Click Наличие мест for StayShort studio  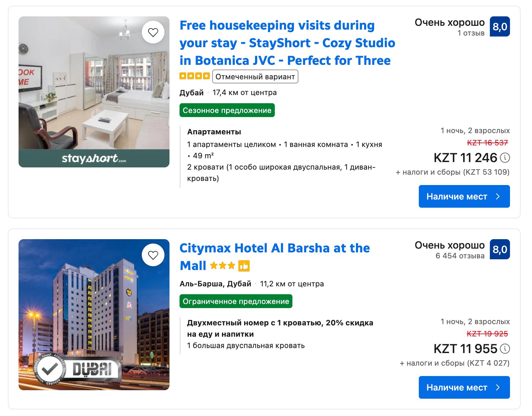pos(464,196)
